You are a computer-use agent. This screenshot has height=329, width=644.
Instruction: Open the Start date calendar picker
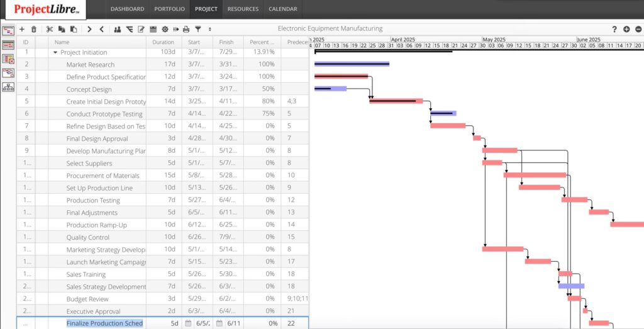188,323
